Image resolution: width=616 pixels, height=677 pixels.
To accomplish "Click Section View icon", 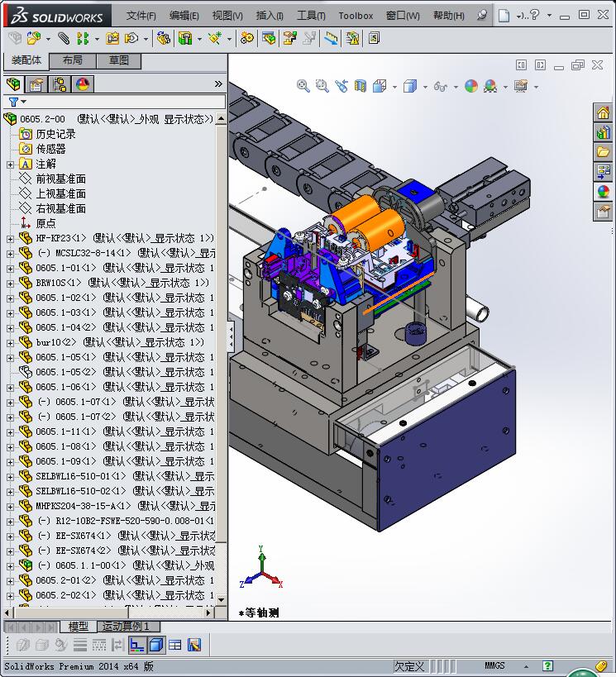I will pos(361,86).
